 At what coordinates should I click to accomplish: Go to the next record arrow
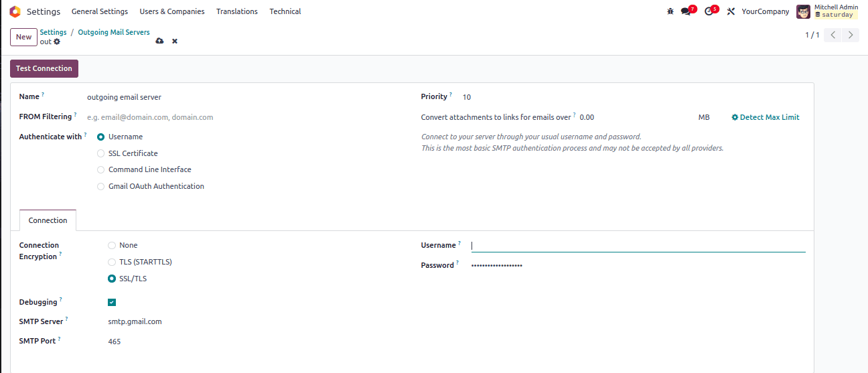(x=851, y=35)
